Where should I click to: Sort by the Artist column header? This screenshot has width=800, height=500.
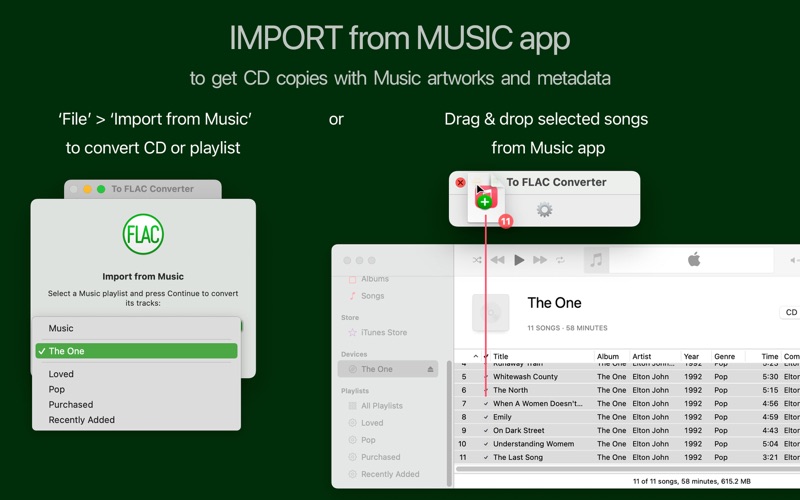pyautogui.click(x=642, y=356)
